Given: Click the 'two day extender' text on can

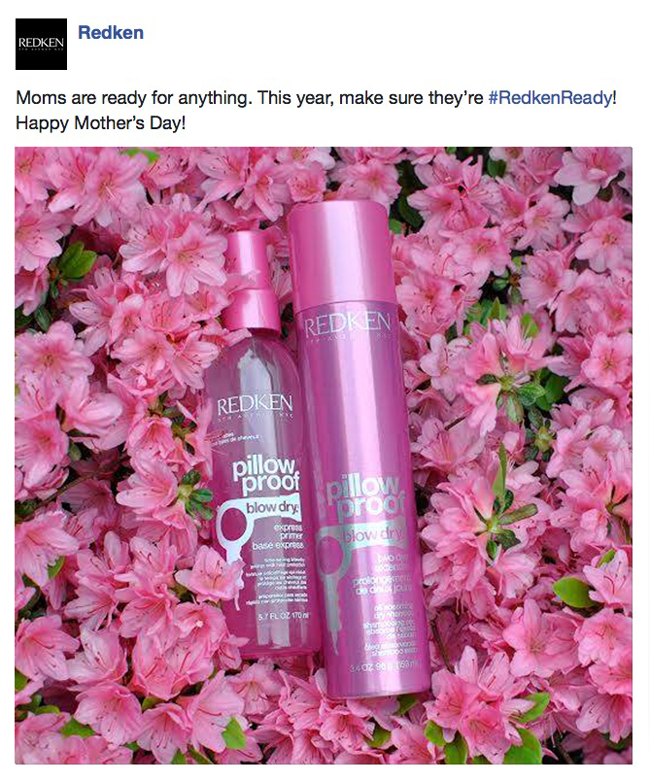Looking at the screenshot, I should (392, 564).
